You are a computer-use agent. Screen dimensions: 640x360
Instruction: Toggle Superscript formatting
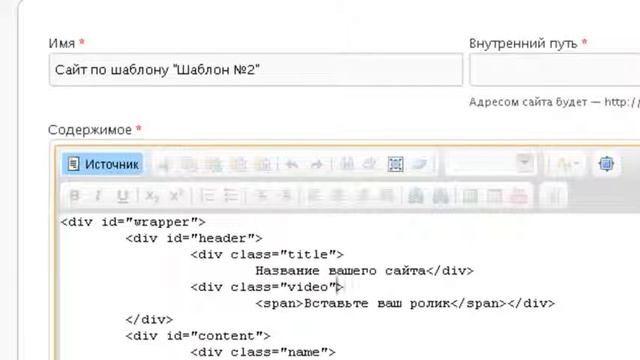pyautogui.click(x=176, y=196)
